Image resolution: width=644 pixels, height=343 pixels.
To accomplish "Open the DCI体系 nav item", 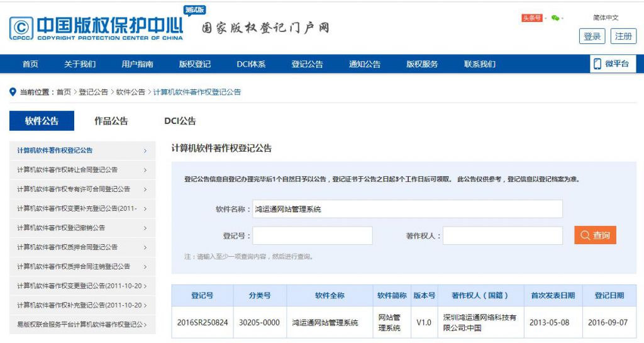I will pyautogui.click(x=251, y=64).
